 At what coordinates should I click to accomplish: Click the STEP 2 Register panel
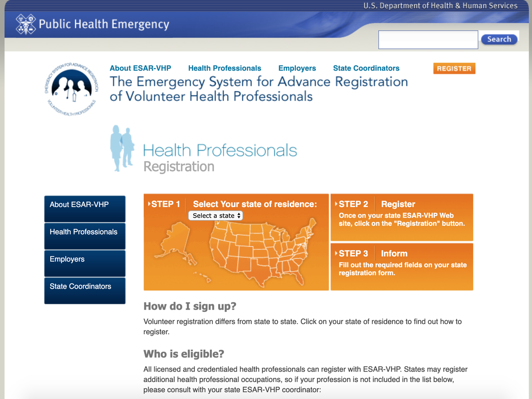[x=402, y=218]
